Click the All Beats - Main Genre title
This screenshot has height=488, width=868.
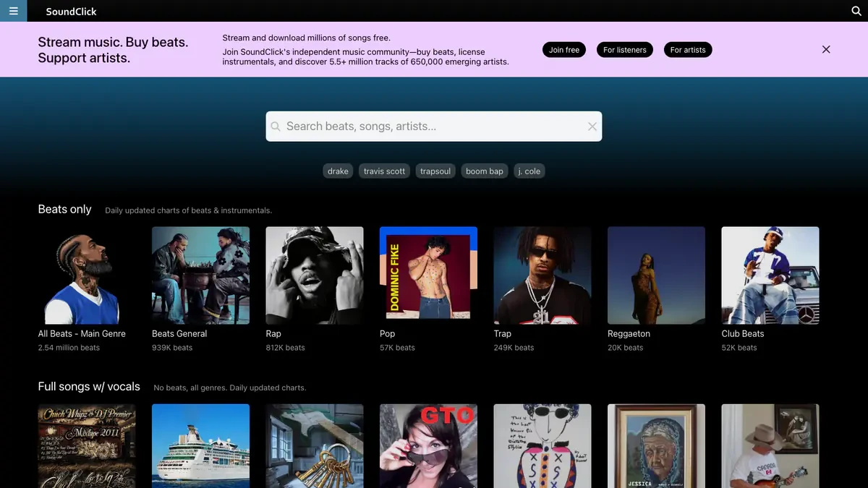pyautogui.click(x=82, y=334)
